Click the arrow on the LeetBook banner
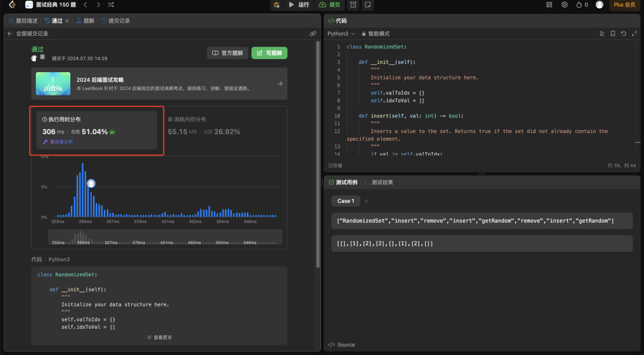 (x=280, y=84)
